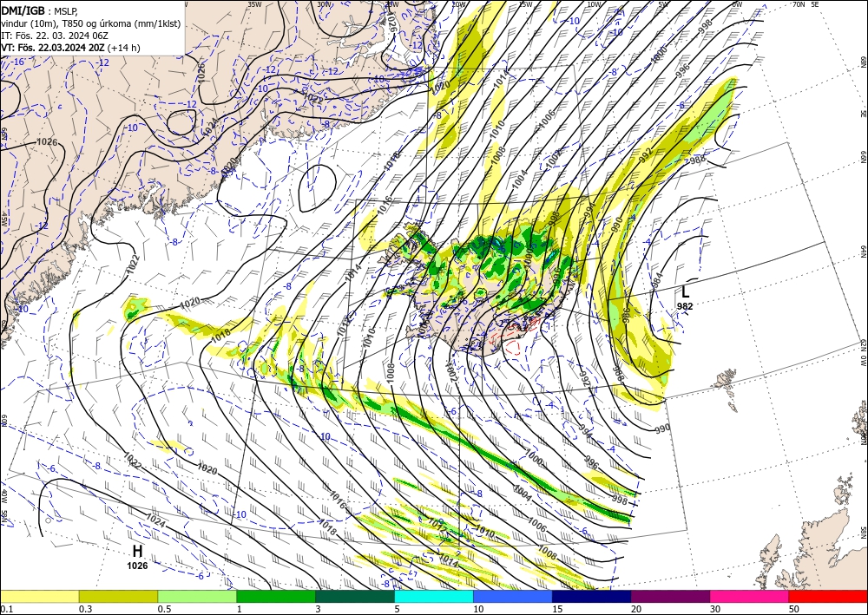868x615 pixels.
Task: Click the light green 0.5–1 legend swatch
Action: pyautogui.click(x=197, y=596)
